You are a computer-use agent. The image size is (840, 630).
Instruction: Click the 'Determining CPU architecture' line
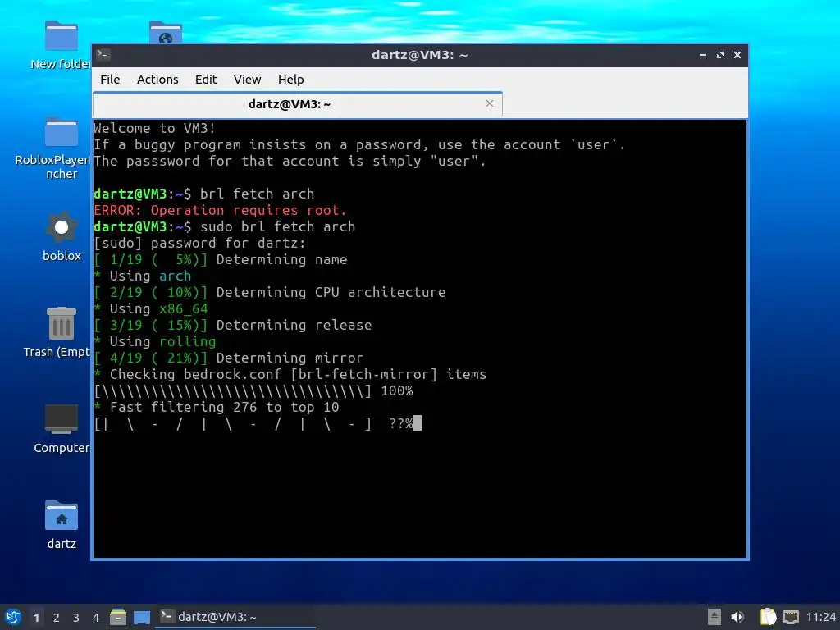pos(269,292)
